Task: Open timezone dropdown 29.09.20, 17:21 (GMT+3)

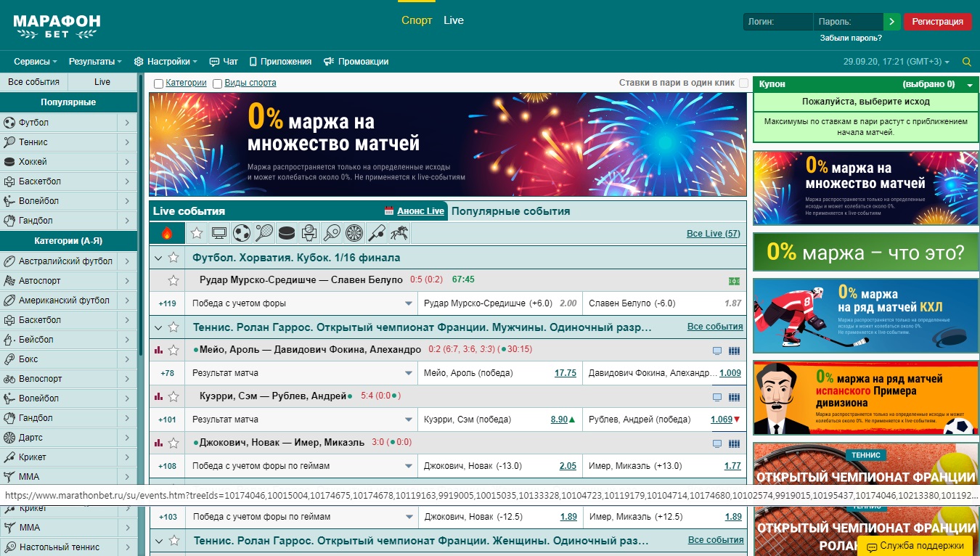Action: click(896, 62)
